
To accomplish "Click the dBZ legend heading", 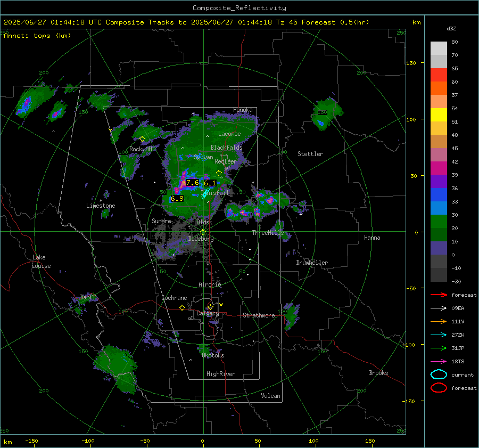I will pyautogui.click(x=451, y=28).
